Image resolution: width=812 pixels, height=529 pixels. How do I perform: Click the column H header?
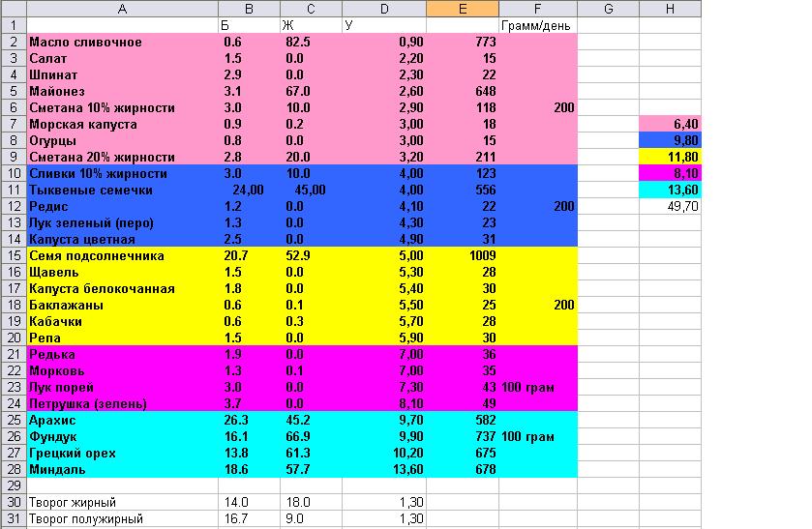coord(670,8)
